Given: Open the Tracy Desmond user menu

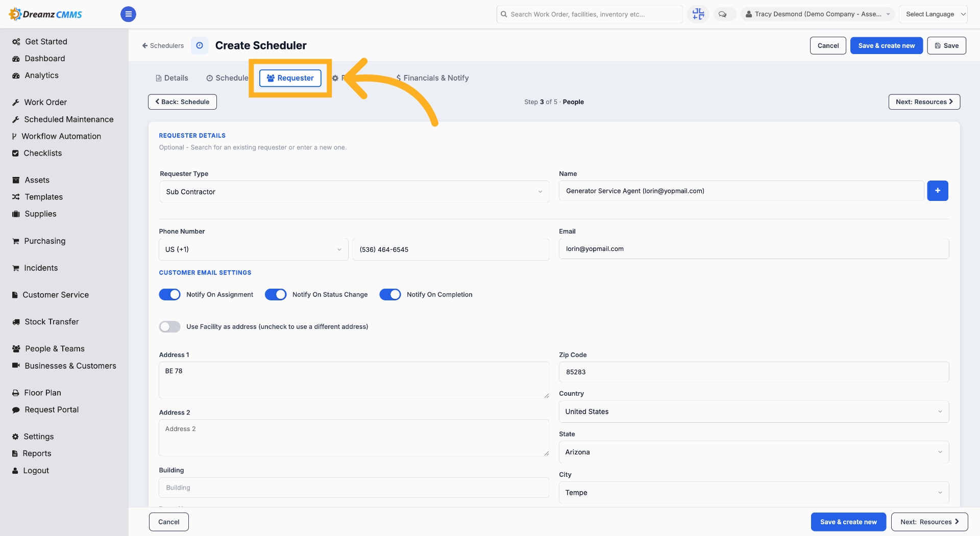Looking at the screenshot, I should pyautogui.click(x=818, y=14).
